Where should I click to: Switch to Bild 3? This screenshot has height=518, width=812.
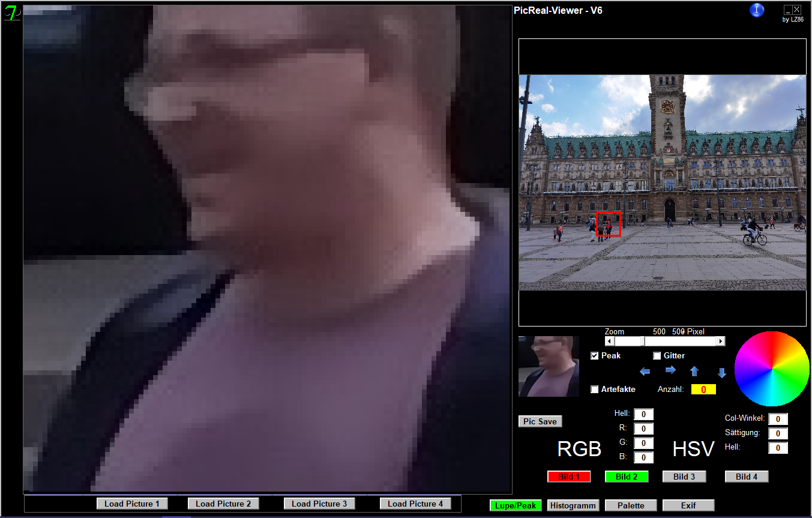pos(684,477)
